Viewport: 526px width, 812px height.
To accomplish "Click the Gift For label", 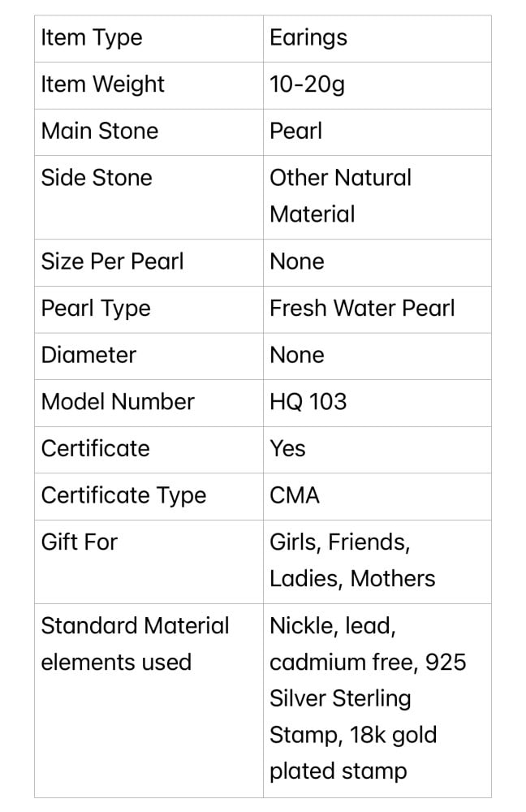I will click(80, 542).
